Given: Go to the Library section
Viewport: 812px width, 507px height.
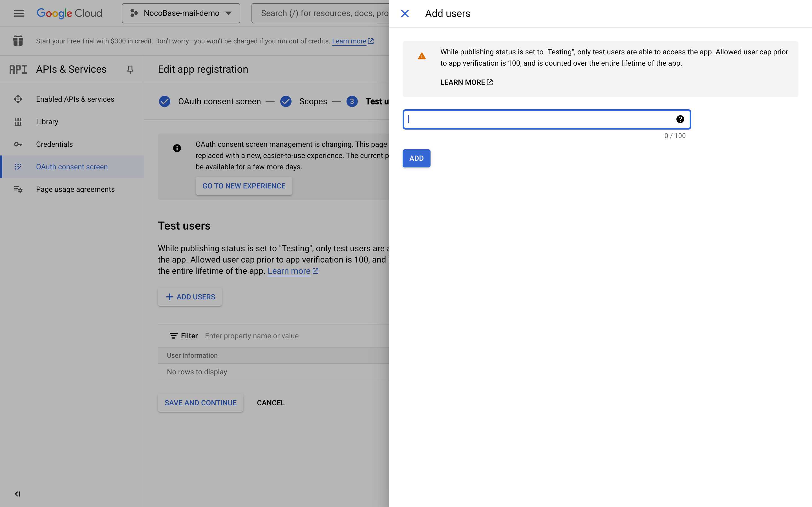Looking at the screenshot, I should tap(47, 122).
